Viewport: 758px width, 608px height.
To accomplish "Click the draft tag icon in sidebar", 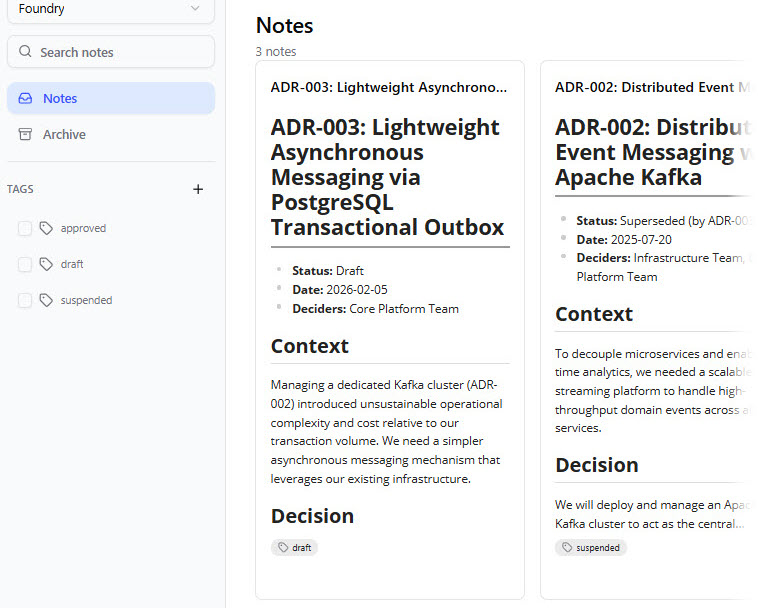I will point(46,264).
